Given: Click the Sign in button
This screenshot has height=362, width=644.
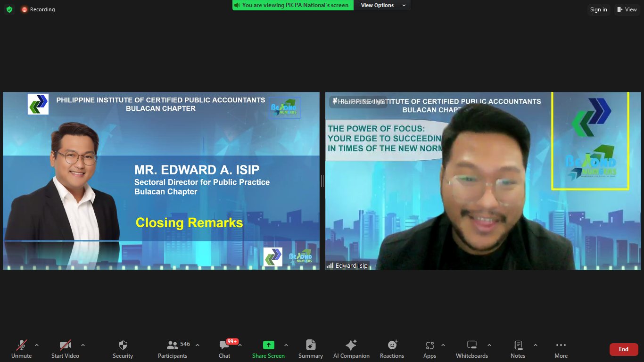Looking at the screenshot, I should pyautogui.click(x=598, y=9).
